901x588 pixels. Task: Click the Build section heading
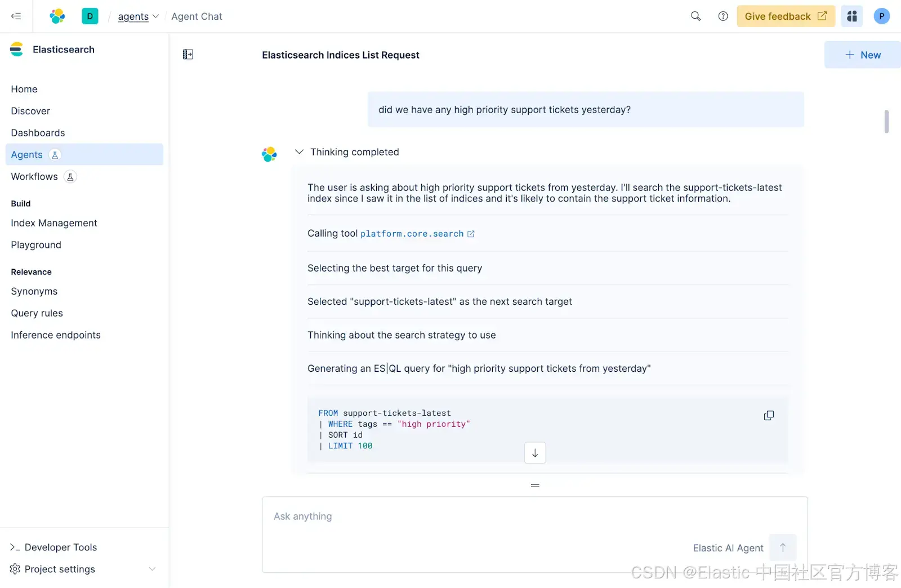click(x=21, y=203)
